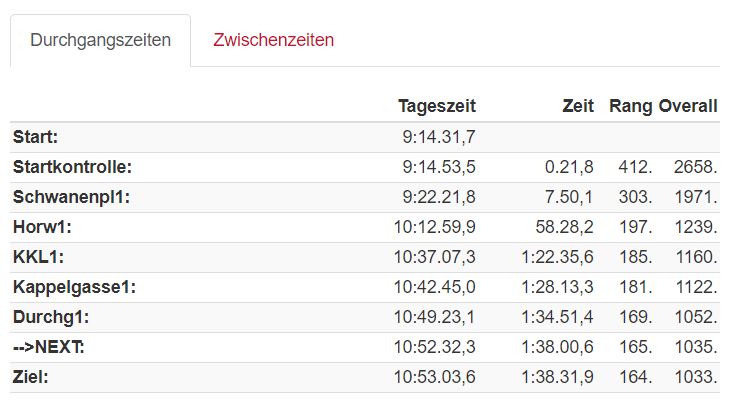Viewport: 733px width, 405px height.
Task: Select the Kappelgasse1: row label
Action: 74,287
